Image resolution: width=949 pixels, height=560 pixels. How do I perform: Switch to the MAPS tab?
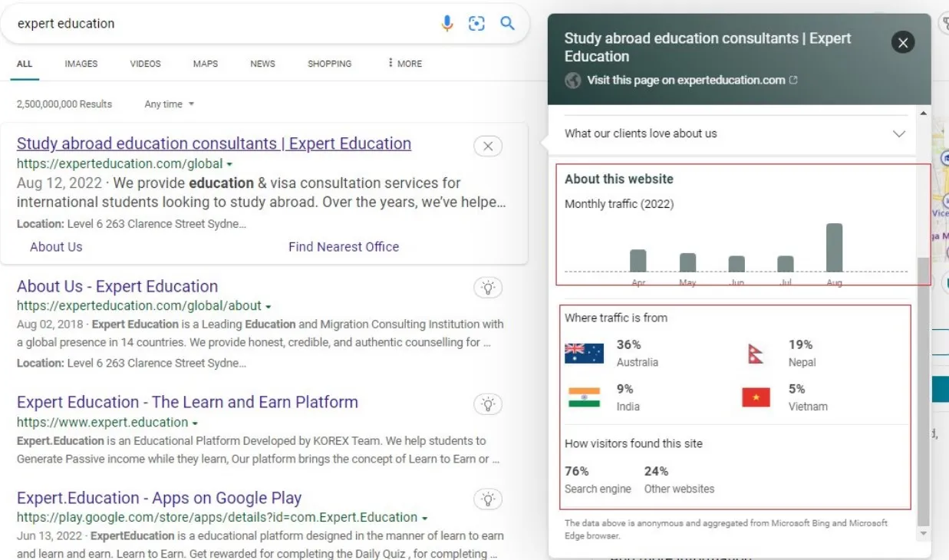tap(206, 64)
